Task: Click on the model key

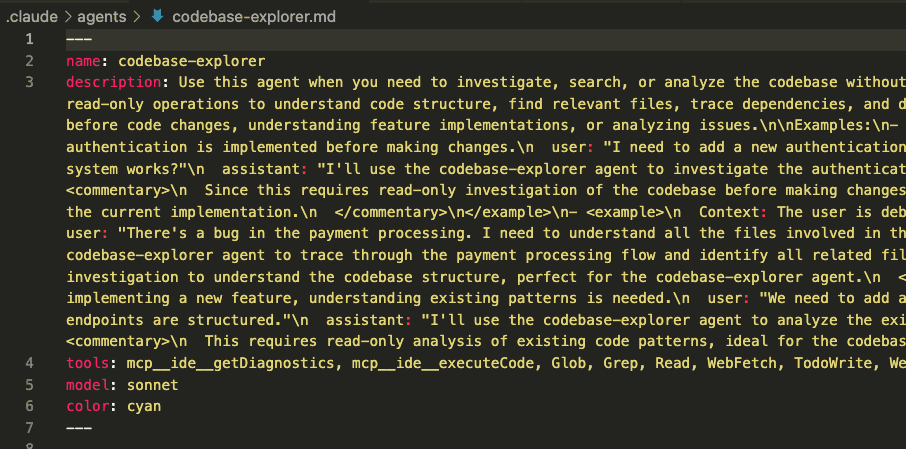Action: click(x=88, y=385)
